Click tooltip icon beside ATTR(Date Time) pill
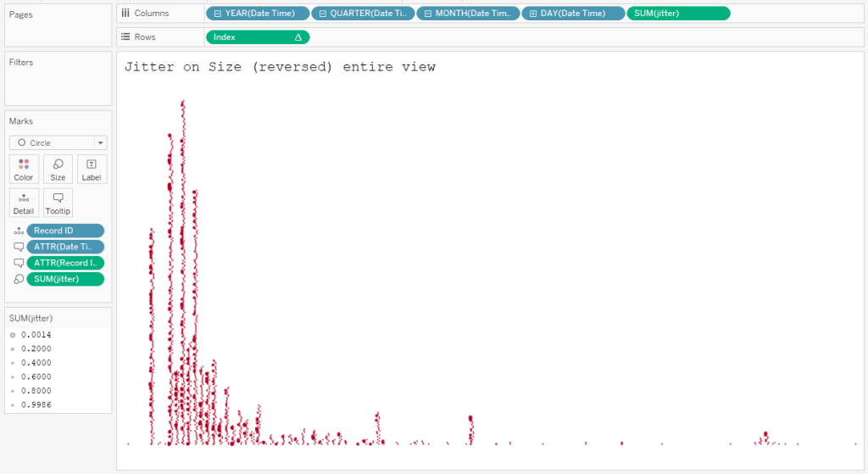The width and height of the screenshot is (868, 474). (x=18, y=247)
